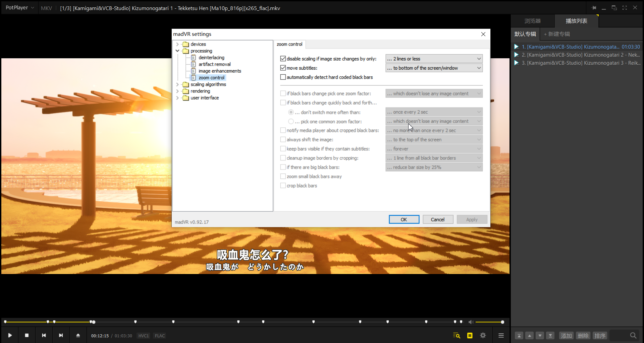Pin PotPlayer window on top
644x343 pixels.
pyautogui.click(x=594, y=8)
